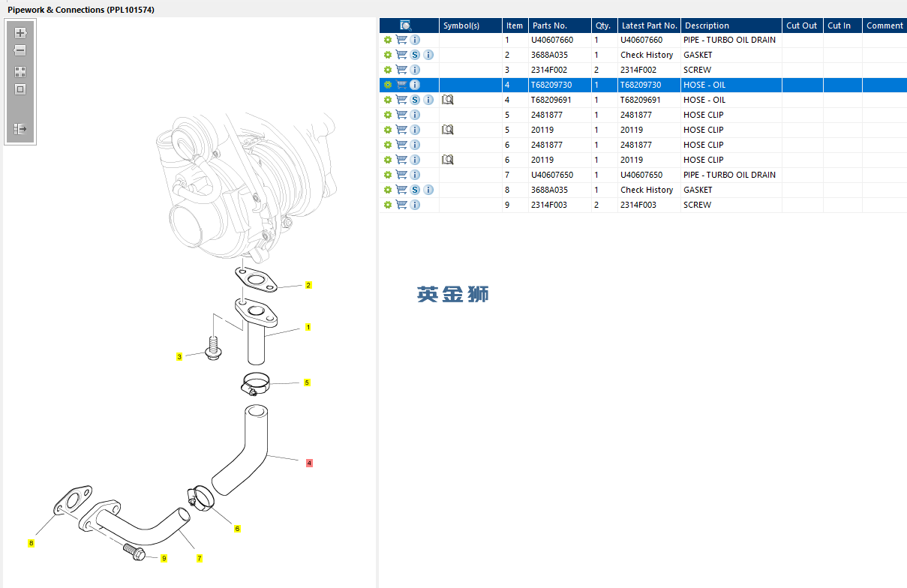This screenshot has height=588, width=907.
Task: Select callout 6 below the lower clip
Action: (237, 529)
